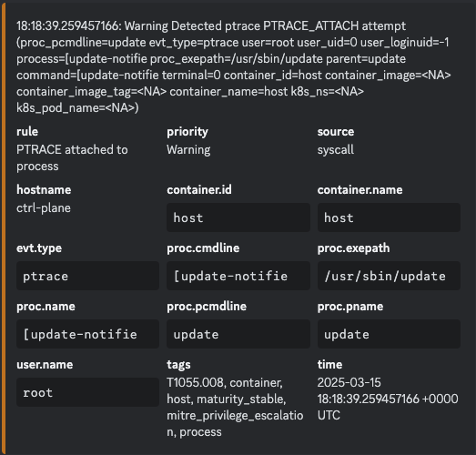This screenshot has height=455, width=476.
Task: Click the tags list starting with T1055.008
Action: tap(235, 407)
